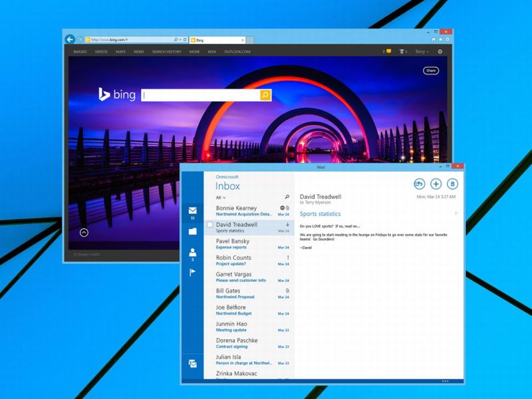The width and height of the screenshot is (532, 399).
Task: Open accounts icon at Mail sidebar bottom
Action: pos(193,364)
